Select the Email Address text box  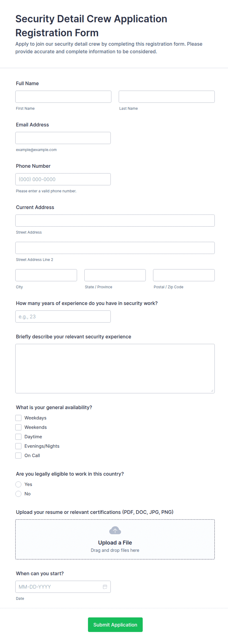click(x=63, y=138)
